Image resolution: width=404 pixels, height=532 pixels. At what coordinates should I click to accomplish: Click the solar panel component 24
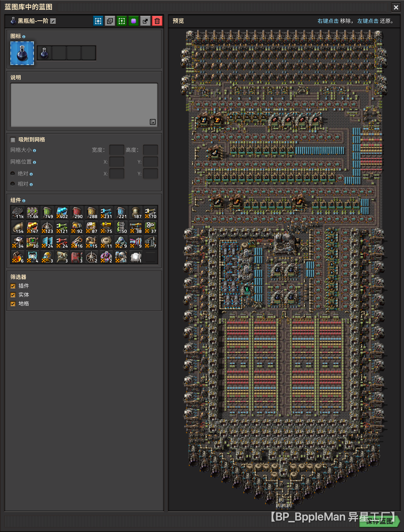tap(47, 242)
